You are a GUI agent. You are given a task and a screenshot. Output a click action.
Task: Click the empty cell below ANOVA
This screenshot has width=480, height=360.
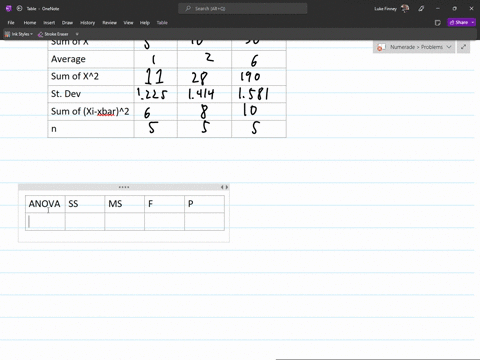(x=45, y=222)
